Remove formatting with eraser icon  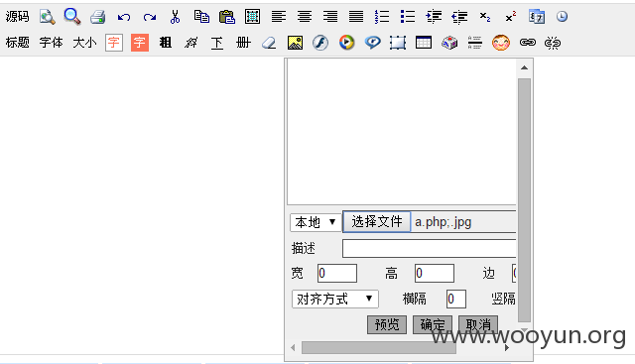click(x=269, y=43)
